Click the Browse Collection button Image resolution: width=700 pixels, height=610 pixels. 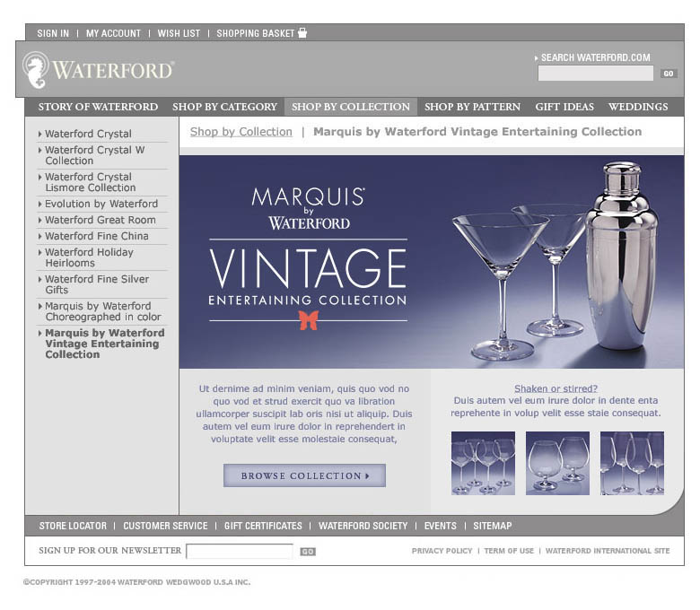click(304, 475)
